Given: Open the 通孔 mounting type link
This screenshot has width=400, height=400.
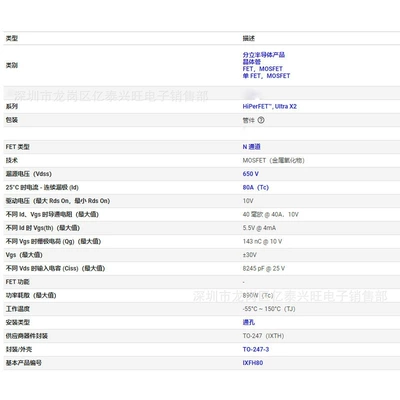Looking at the screenshot, I should coord(249,322).
